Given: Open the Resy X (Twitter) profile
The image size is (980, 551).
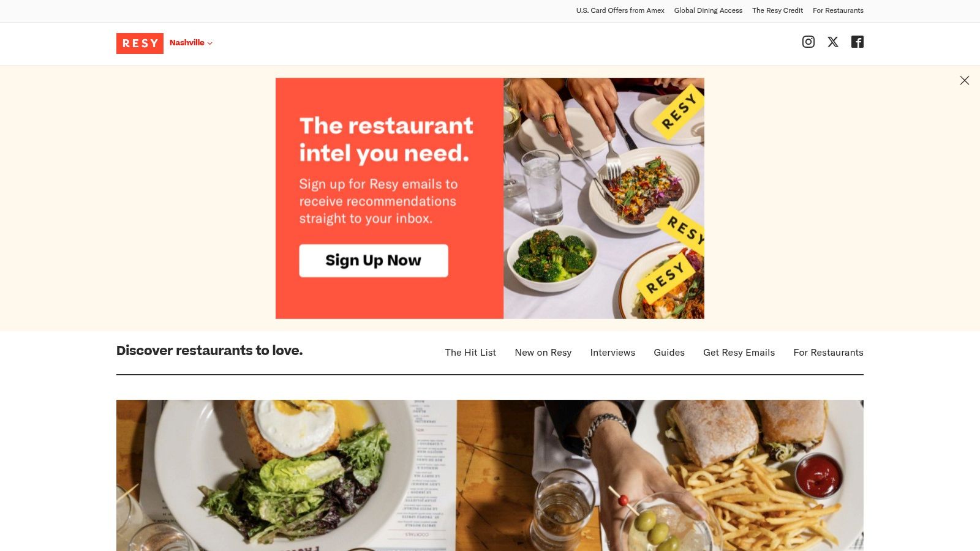Looking at the screenshot, I should tap(833, 42).
